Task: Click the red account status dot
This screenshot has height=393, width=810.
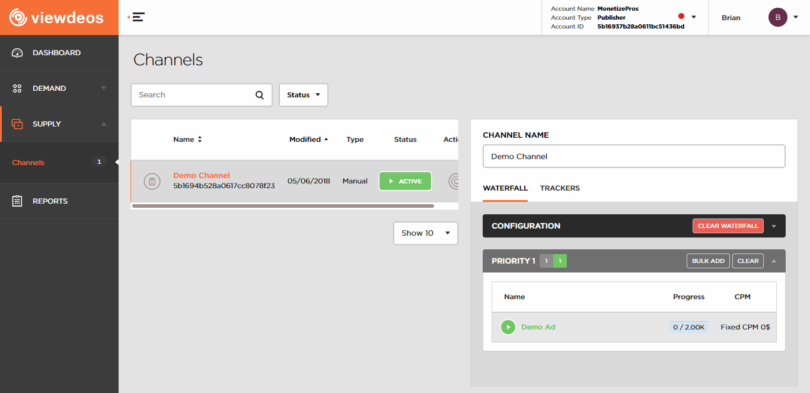Action: pos(681,17)
